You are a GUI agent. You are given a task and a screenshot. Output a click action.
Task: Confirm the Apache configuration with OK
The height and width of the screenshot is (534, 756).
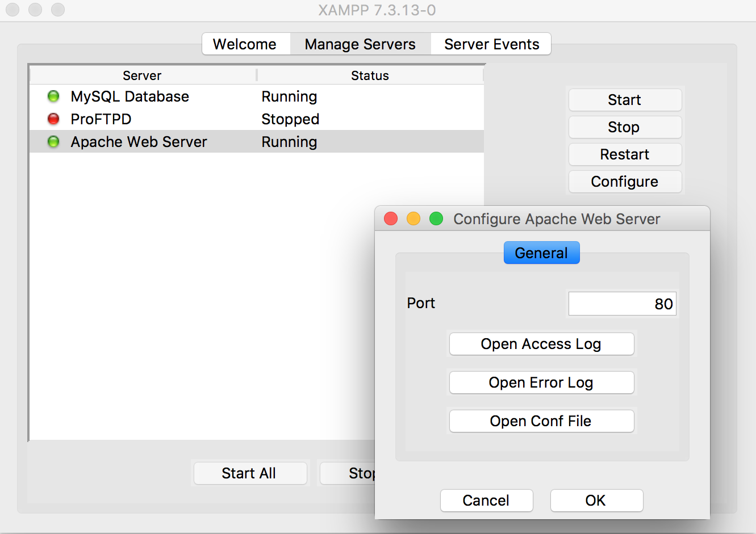[x=596, y=501]
